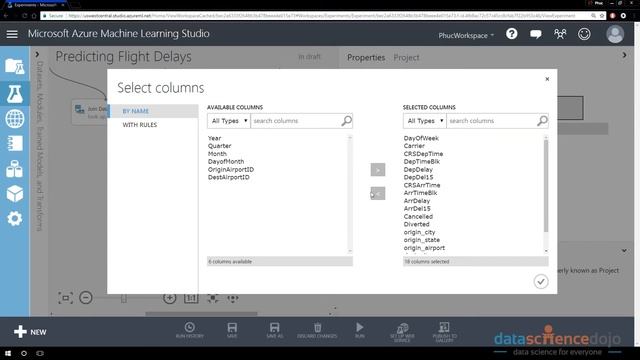Image resolution: width=640 pixels, height=360 pixels.
Task: Select Carrier in selected columns
Action: 414,146
